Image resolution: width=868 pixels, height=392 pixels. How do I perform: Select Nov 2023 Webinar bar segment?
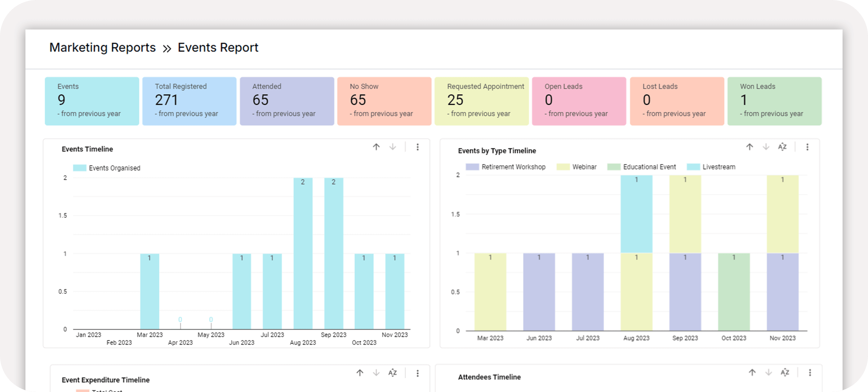click(783, 214)
